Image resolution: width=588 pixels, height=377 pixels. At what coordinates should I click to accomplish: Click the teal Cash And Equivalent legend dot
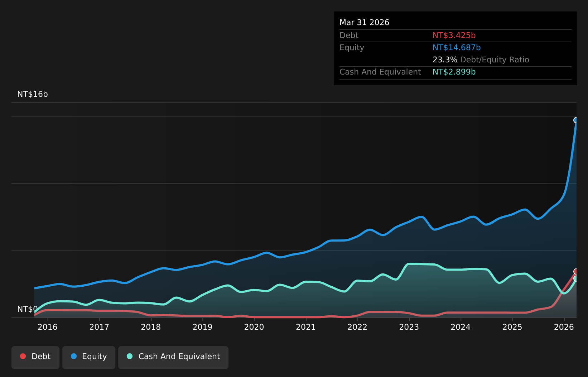pos(130,356)
